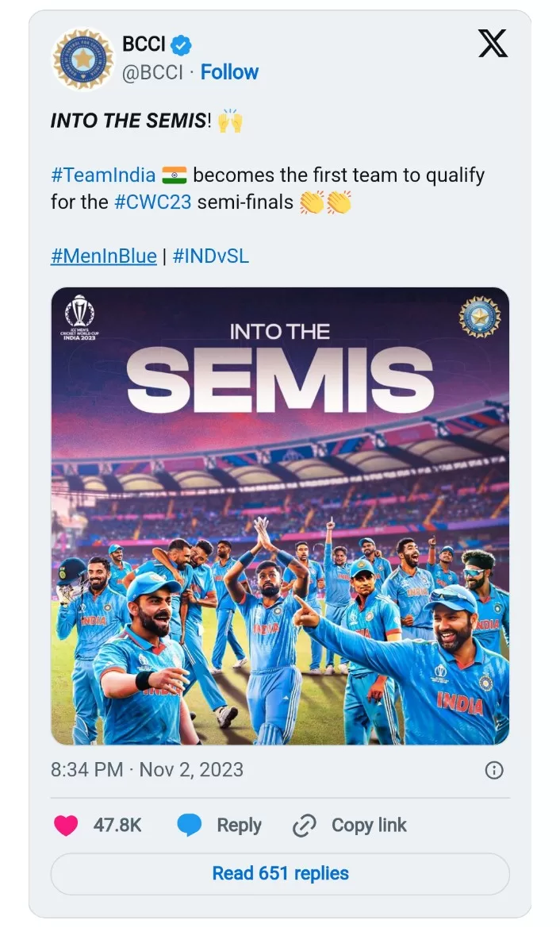Open the #MenInBlue hashtag
The height and width of the screenshot is (928, 560).
103,256
